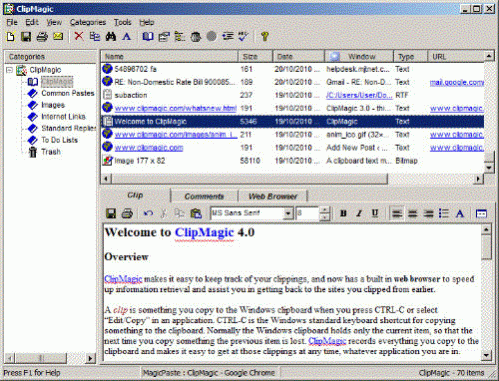Image resolution: width=499 pixels, height=381 pixels.
Task: Click the Email envelope icon
Action: click(58, 36)
